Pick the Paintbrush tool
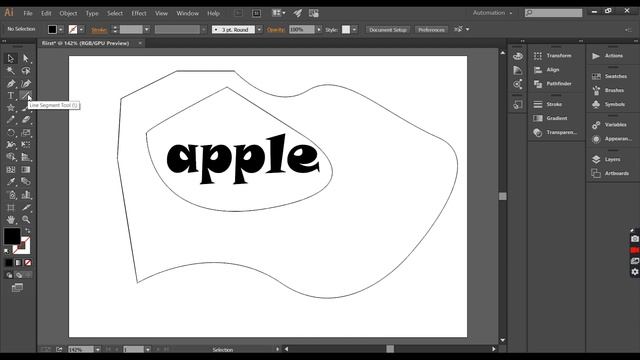Screen dimensions: 640x360 pos(24,109)
